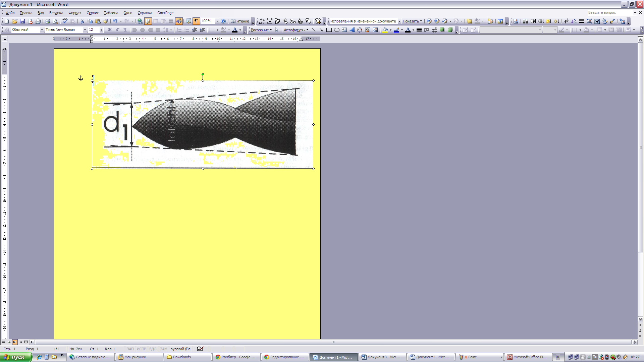Open the Вставка menu
644x362 pixels.
56,13
